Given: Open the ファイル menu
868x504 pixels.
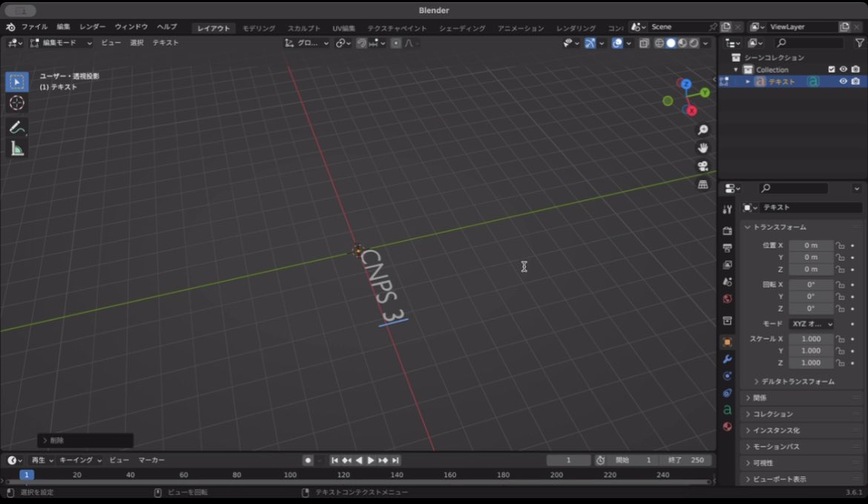Looking at the screenshot, I should click(34, 27).
